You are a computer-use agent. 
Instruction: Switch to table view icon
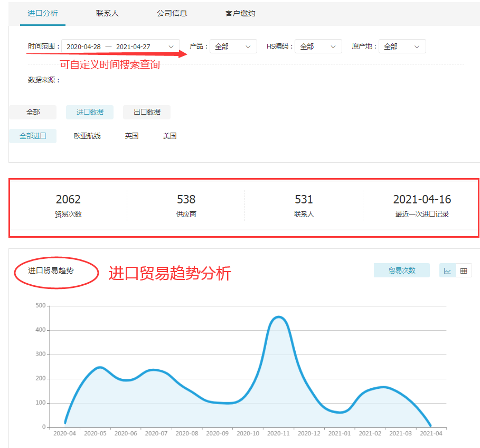(x=464, y=270)
